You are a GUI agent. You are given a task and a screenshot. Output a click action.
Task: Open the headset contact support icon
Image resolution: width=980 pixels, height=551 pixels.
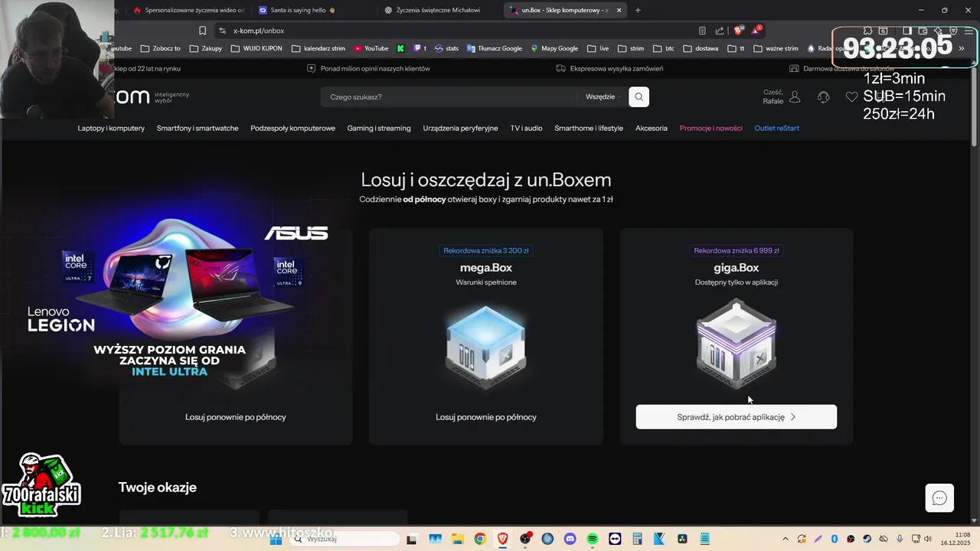[823, 97]
